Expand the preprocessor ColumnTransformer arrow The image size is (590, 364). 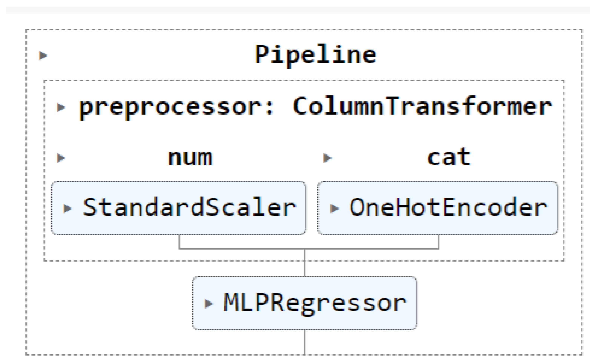(x=61, y=107)
